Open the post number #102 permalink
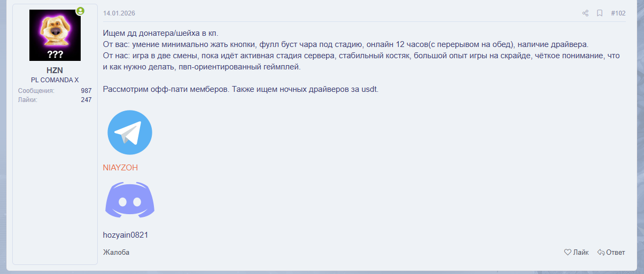The width and height of the screenshot is (644, 274). [x=618, y=13]
